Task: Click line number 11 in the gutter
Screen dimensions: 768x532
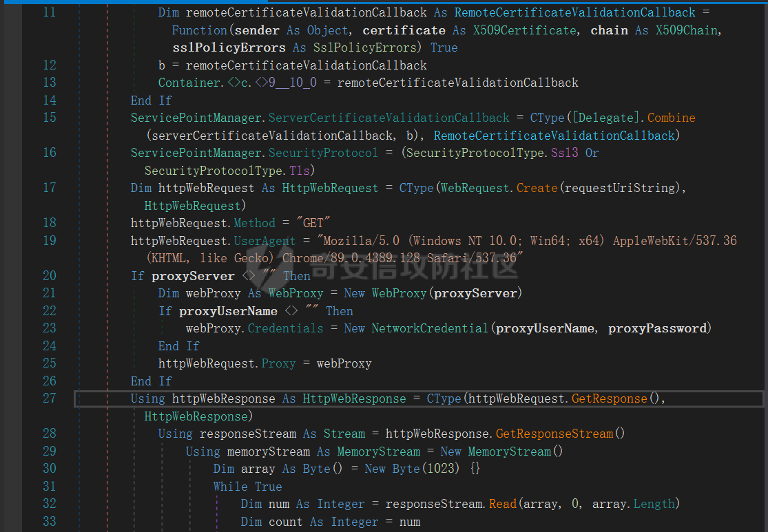Action: 49,12
